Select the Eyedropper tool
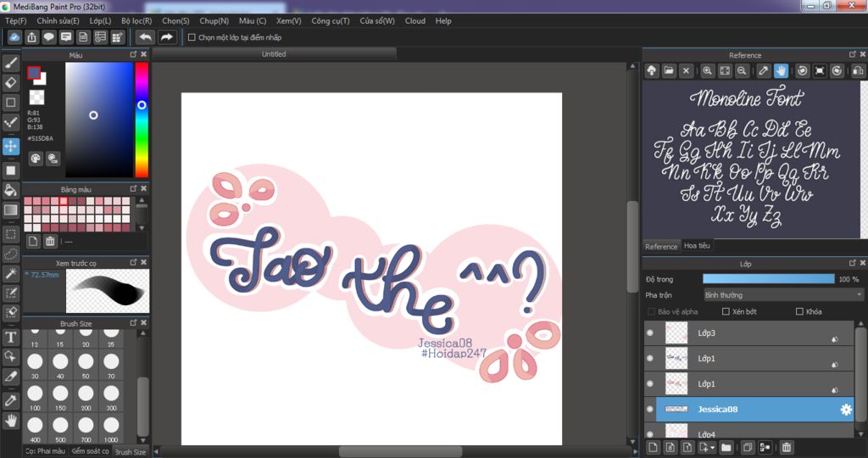 10,400
